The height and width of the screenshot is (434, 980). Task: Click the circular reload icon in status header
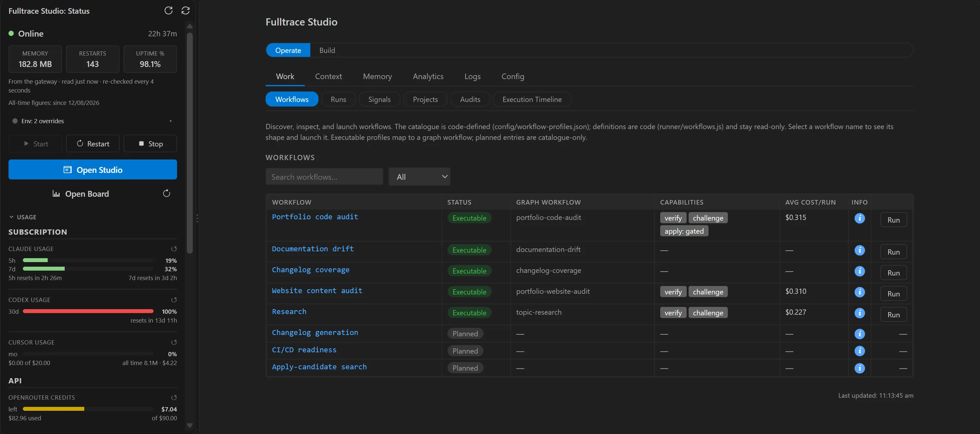pos(169,11)
